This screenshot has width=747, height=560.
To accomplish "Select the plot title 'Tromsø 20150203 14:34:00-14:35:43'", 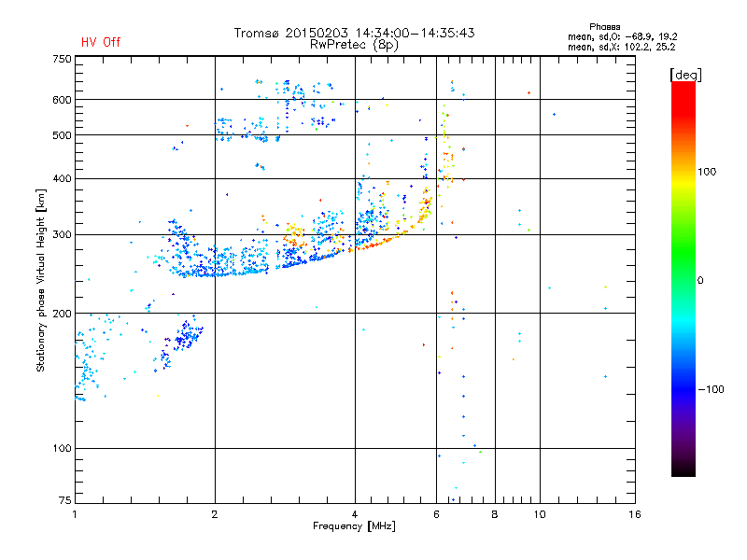I will pyautogui.click(x=354, y=33).
